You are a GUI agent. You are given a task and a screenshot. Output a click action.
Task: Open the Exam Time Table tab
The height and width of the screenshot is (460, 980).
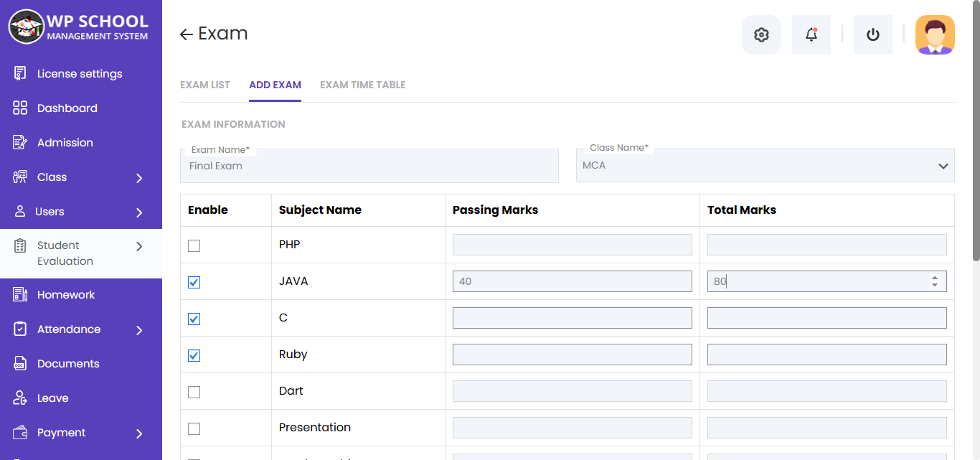362,85
